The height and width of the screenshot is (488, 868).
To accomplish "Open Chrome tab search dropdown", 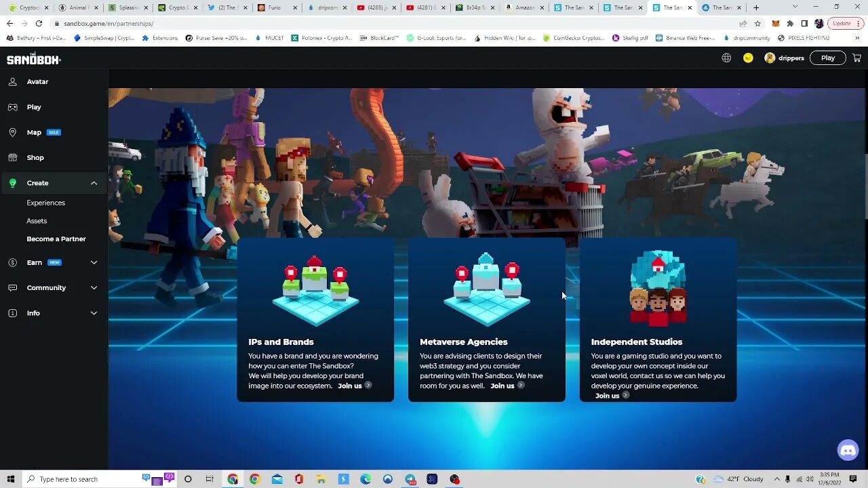I will pyautogui.click(x=795, y=7).
